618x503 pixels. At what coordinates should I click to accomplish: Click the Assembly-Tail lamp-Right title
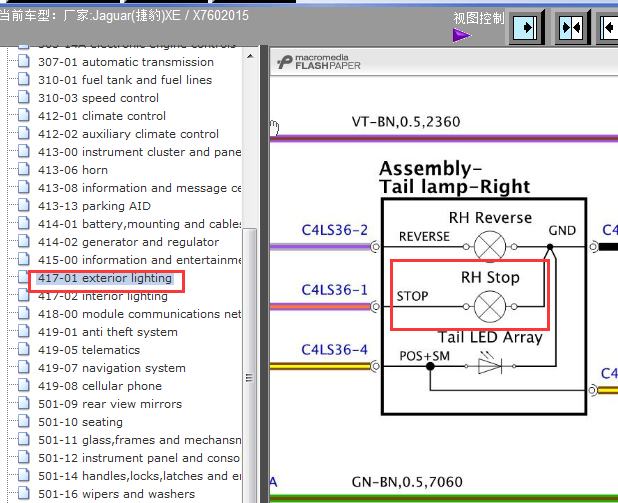coord(454,177)
